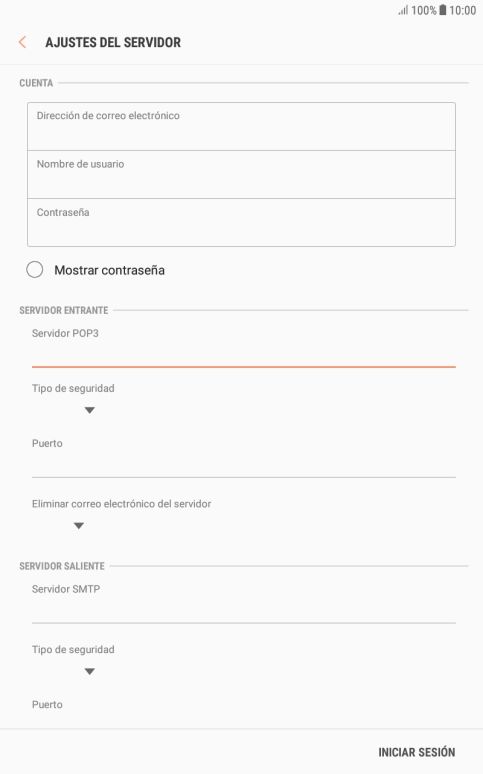Tap the outgoing server Puerto label
483x774 pixels.
click(47, 704)
